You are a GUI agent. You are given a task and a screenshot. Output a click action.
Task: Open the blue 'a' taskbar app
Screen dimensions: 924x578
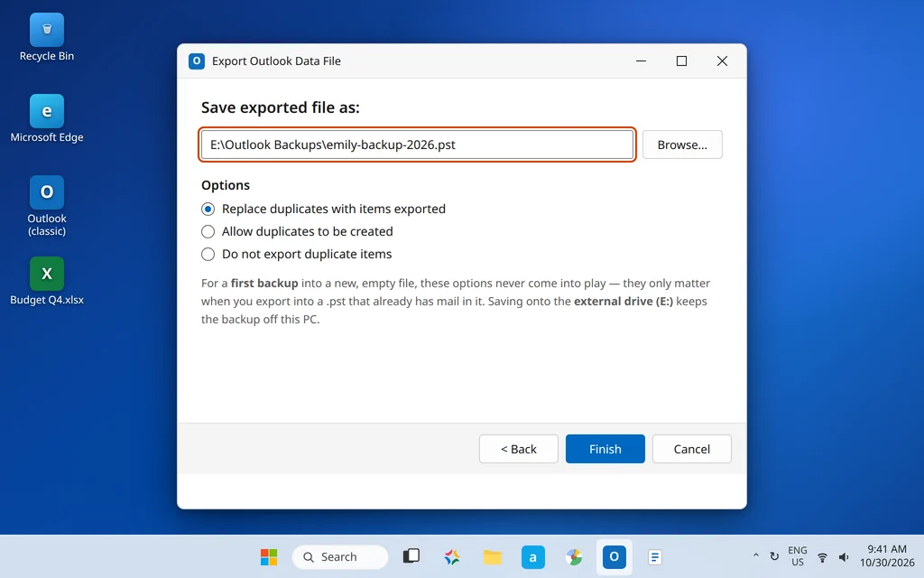click(532, 556)
